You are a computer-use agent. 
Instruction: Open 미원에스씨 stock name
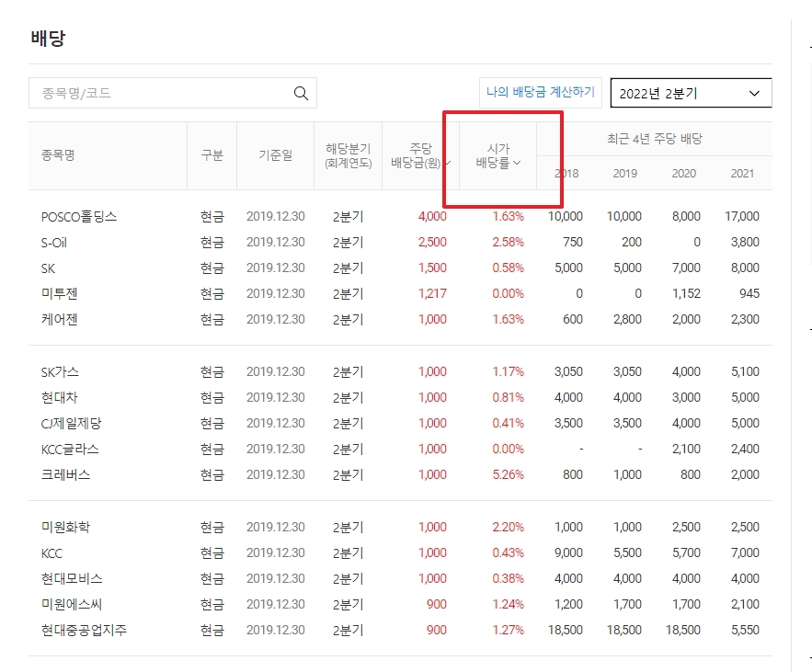[72, 604]
